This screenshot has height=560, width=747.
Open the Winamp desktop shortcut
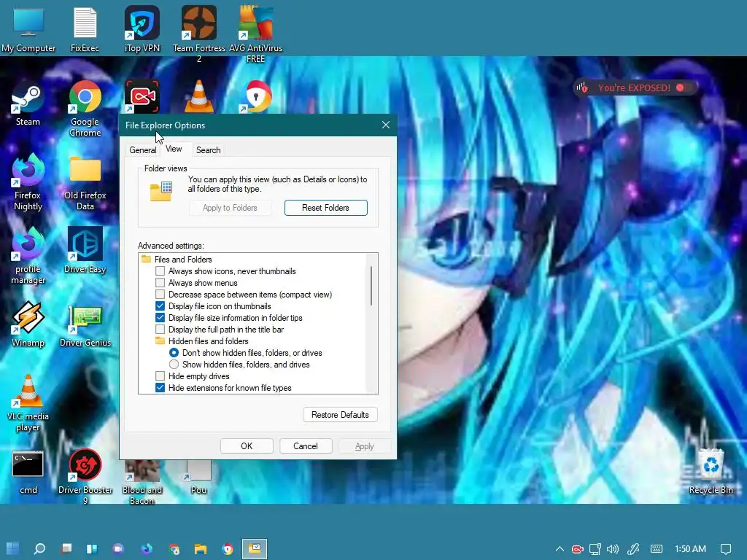28,324
